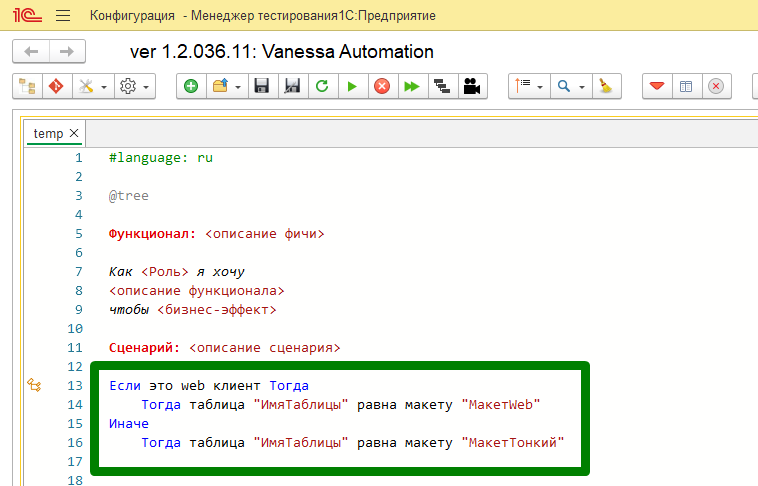
Task: Click the '#language: ru' line
Action: click(x=161, y=158)
